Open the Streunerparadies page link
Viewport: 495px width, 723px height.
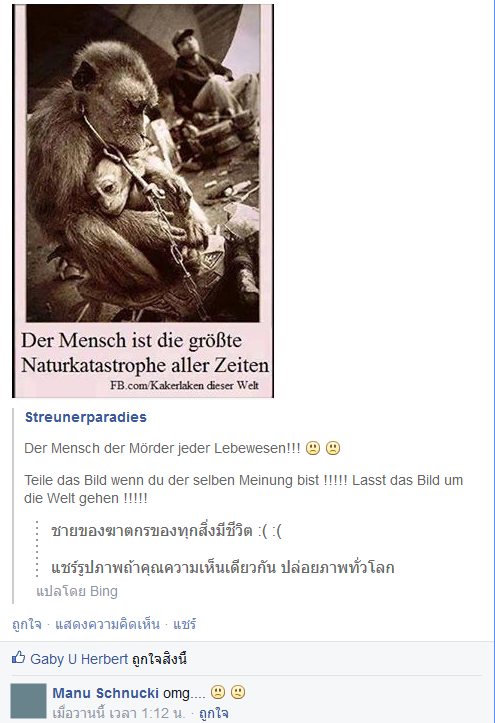click(86, 417)
